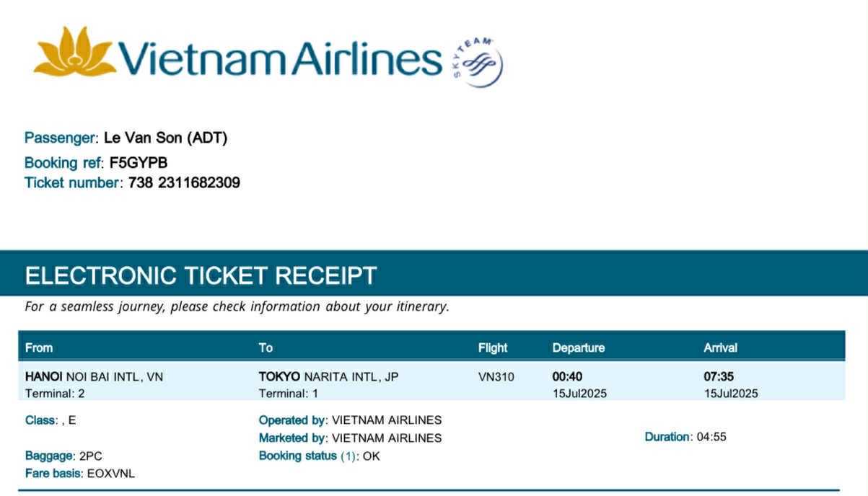868x496 pixels.
Task: Click the SkyTeam alliance emblem
Action: (478, 62)
